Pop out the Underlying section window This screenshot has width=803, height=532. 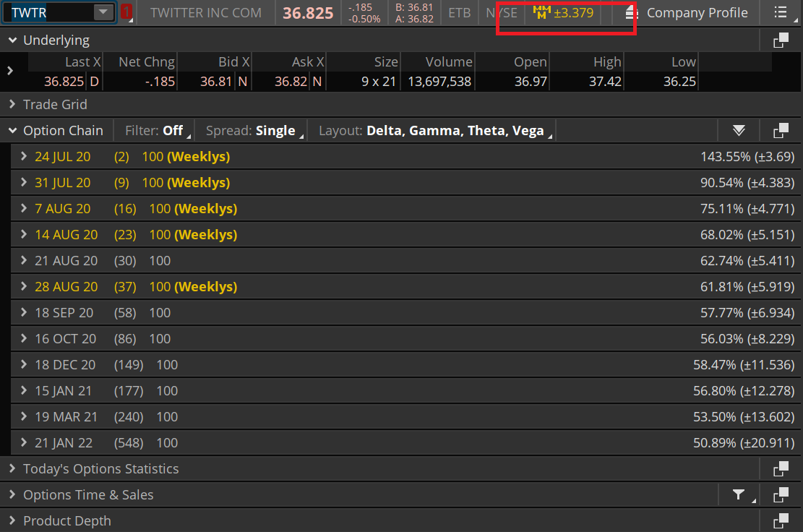[x=781, y=40]
